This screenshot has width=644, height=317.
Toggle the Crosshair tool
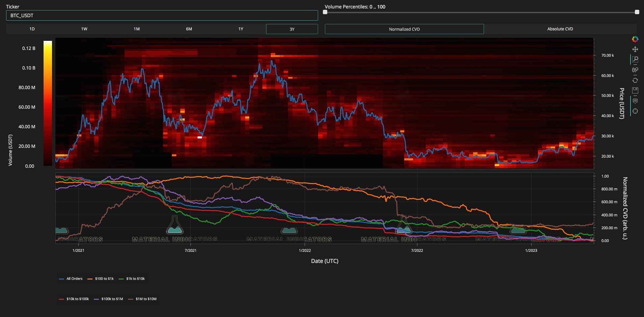(635, 111)
